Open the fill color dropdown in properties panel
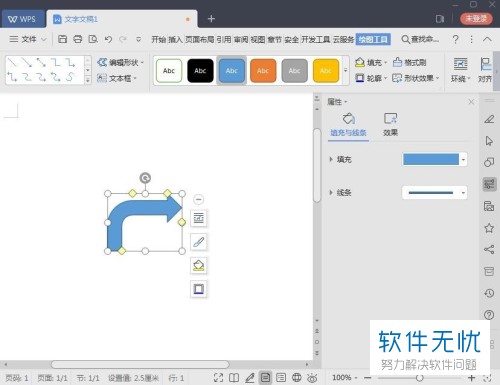Screen dimensions: 500x385 pyautogui.click(x=463, y=160)
